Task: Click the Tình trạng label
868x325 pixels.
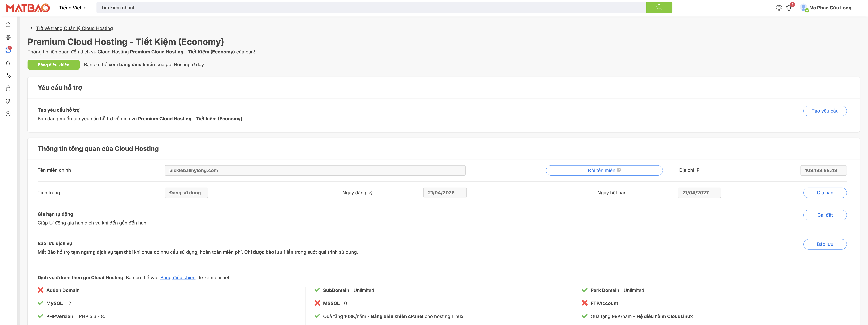Action: 49,193
